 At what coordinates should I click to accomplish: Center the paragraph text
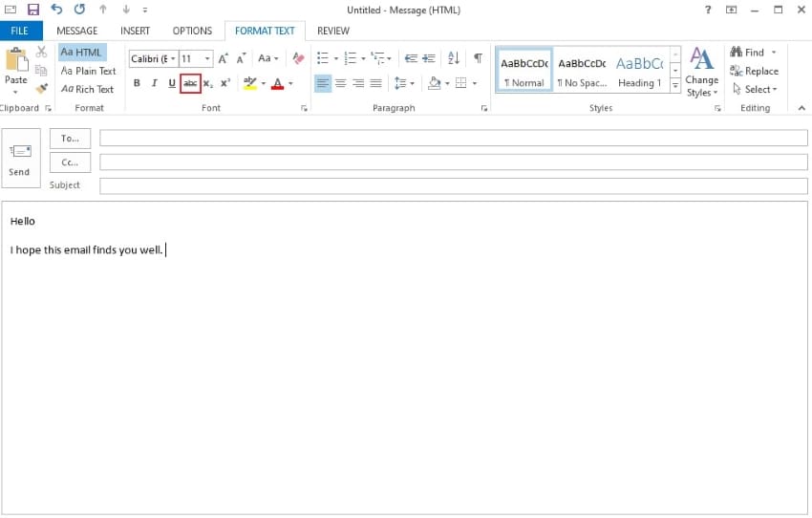point(340,83)
